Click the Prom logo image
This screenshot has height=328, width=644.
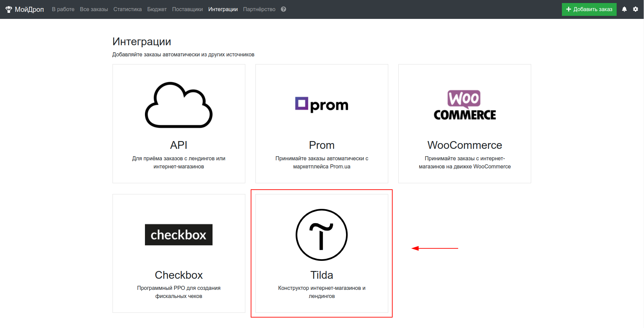(322, 105)
